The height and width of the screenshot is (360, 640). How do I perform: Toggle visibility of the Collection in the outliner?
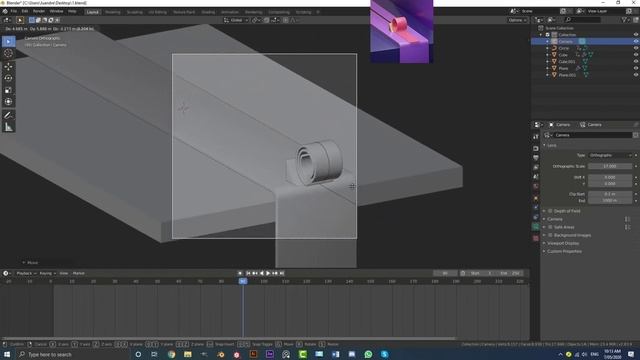click(636, 35)
